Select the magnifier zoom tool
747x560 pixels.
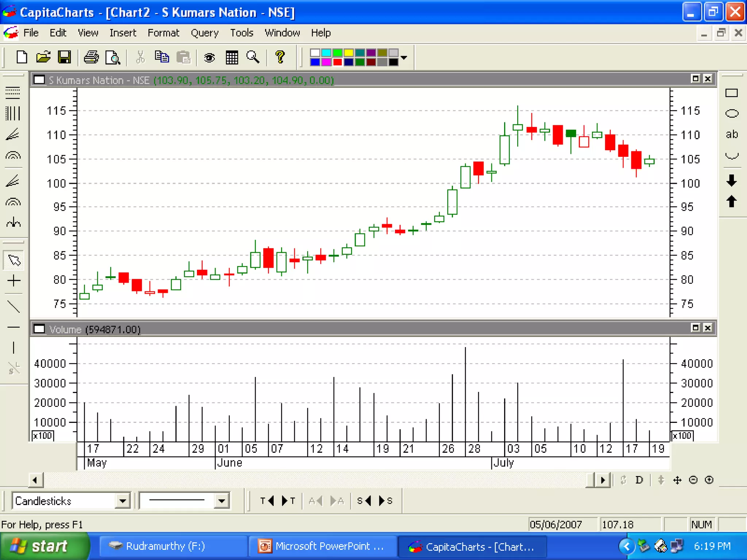[253, 57]
